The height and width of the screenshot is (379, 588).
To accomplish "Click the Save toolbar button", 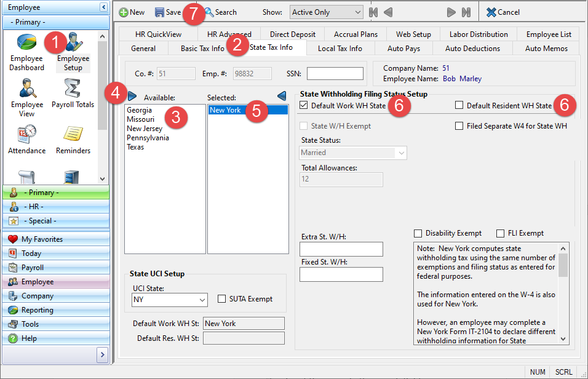I will click(x=168, y=12).
